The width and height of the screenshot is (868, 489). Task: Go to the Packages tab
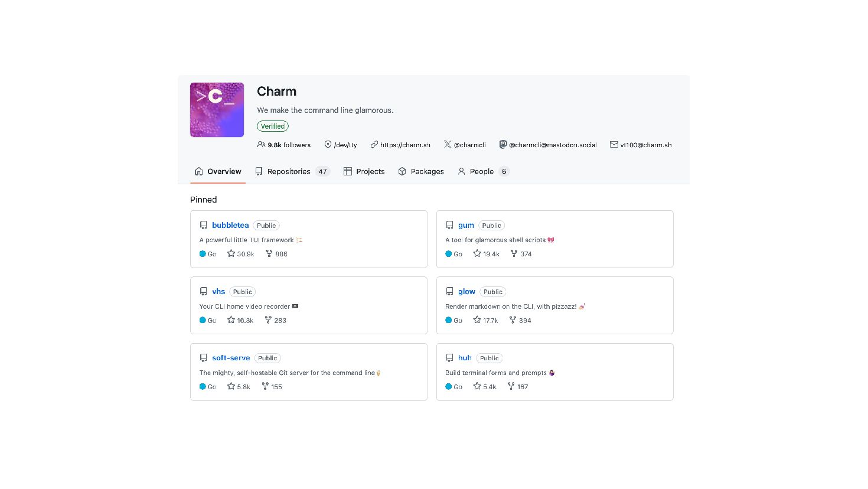[x=421, y=171]
